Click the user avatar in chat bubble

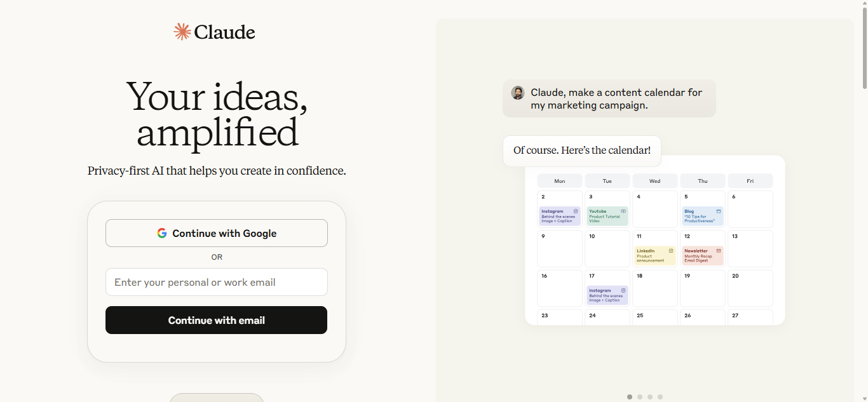click(x=518, y=93)
